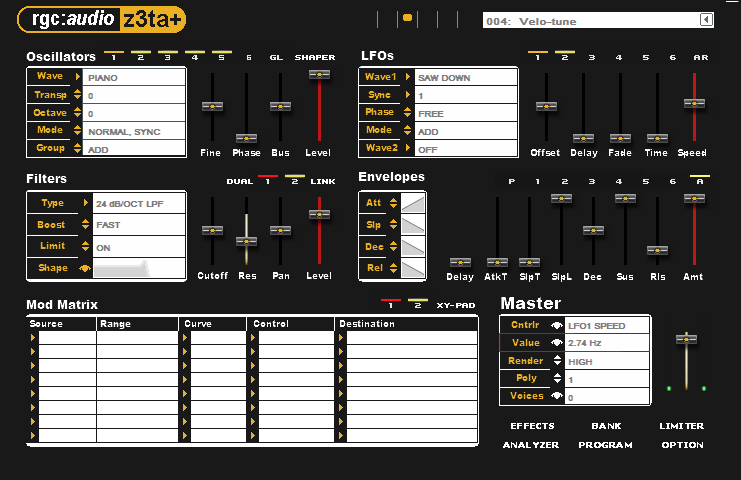Viewport: 741px width, 480px height.
Task: Open the SHAPER tab
Action: [x=315, y=57]
